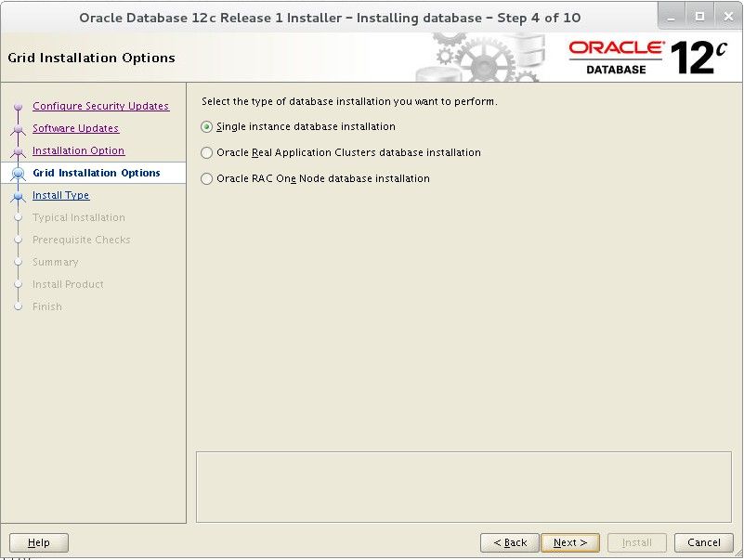Open the Software Updates step link
This screenshot has height=560, width=744.
click(75, 128)
